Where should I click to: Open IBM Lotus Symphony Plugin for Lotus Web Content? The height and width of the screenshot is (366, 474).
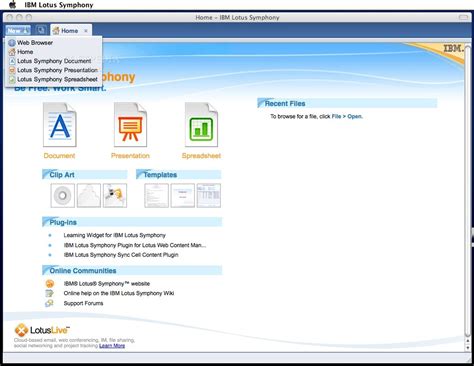pyautogui.click(x=135, y=245)
